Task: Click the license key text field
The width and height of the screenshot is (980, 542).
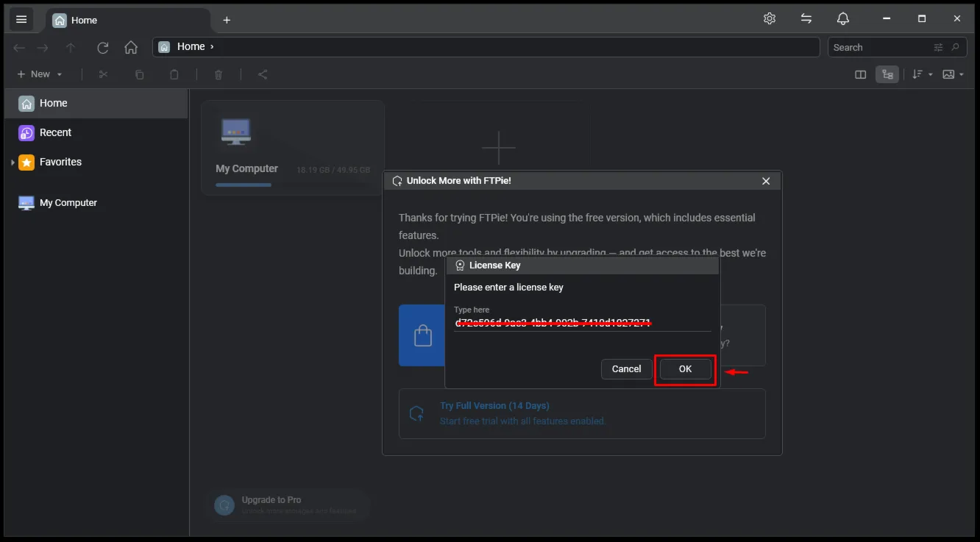Action: point(582,322)
